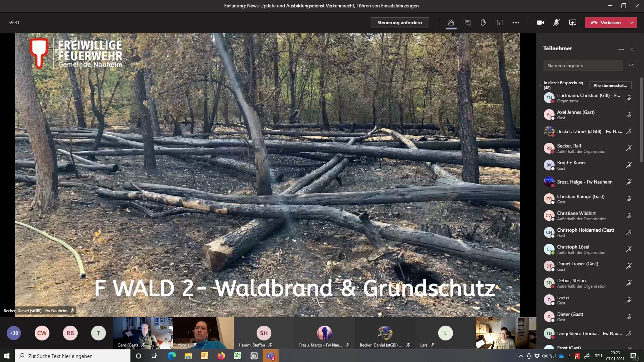Click the Steuerung anfordern button
The height and width of the screenshot is (362, 644).
pyautogui.click(x=400, y=23)
